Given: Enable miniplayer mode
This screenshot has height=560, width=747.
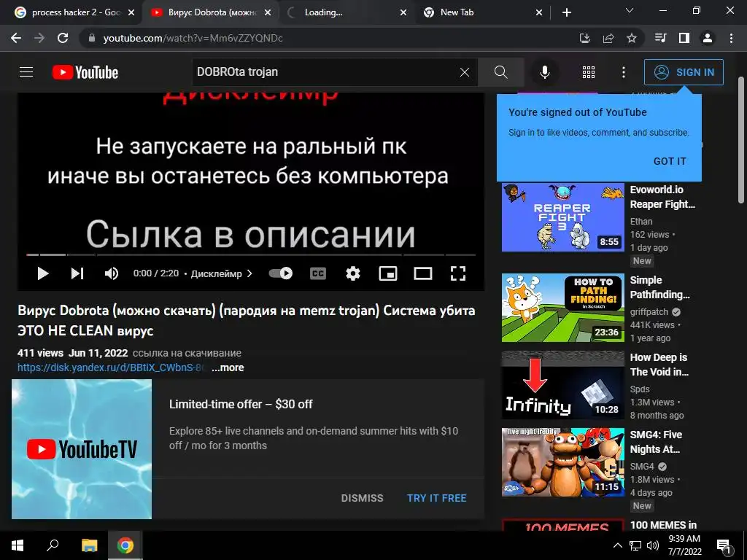Looking at the screenshot, I should (388, 273).
